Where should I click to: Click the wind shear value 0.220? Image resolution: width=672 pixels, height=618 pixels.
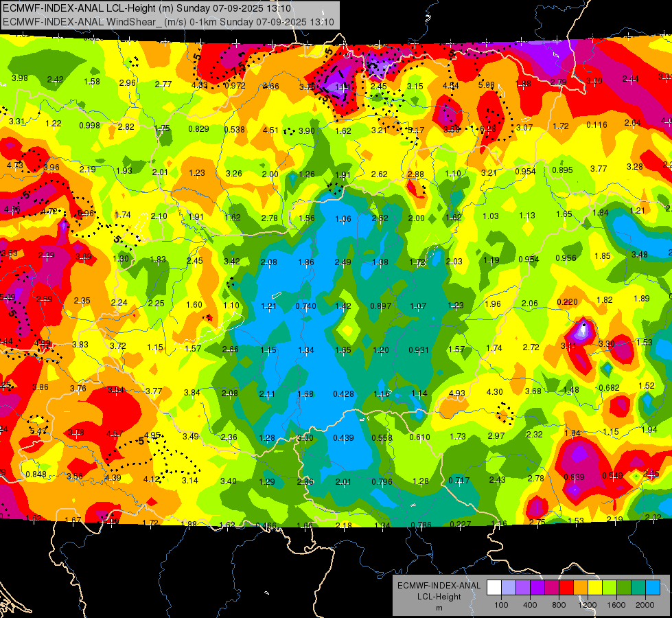[568, 302]
